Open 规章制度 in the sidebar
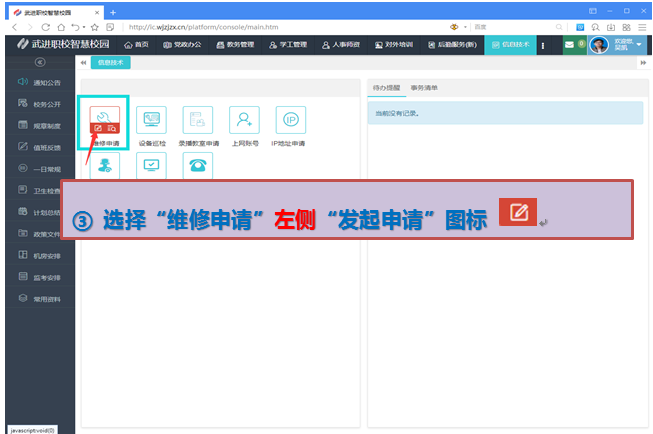Image resolution: width=653 pixels, height=434 pixels. pos(40,126)
